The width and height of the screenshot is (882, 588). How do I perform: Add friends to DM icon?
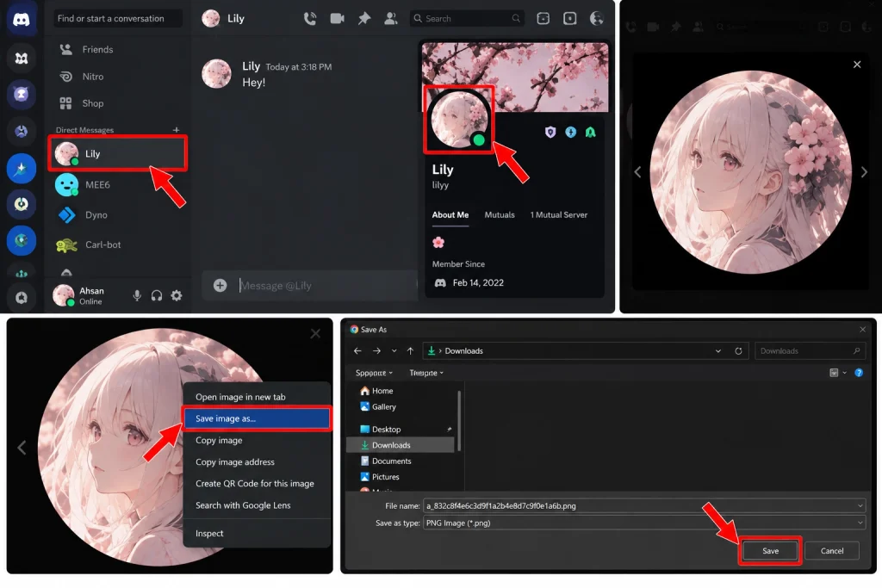click(x=390, y=19)
